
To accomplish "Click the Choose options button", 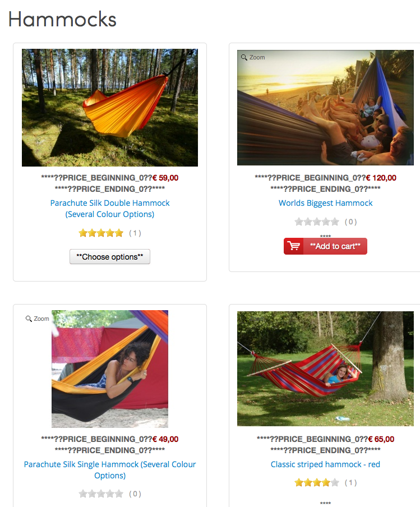I will click(109, 256).
